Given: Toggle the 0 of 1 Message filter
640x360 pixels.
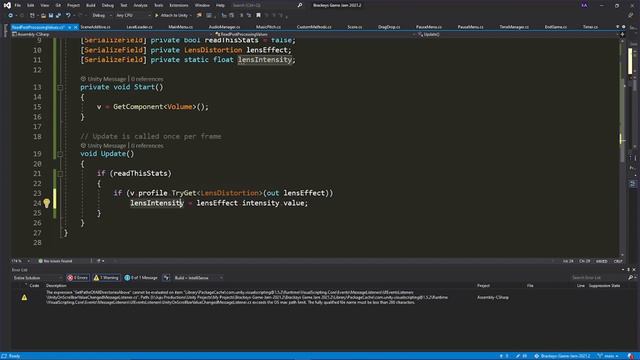Looking at the screenshot, I should pyautogui.click(x=141, y=278).
